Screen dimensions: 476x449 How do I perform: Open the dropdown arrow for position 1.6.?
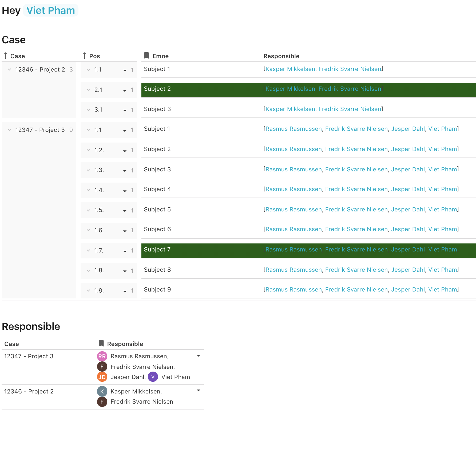[125, 231]
